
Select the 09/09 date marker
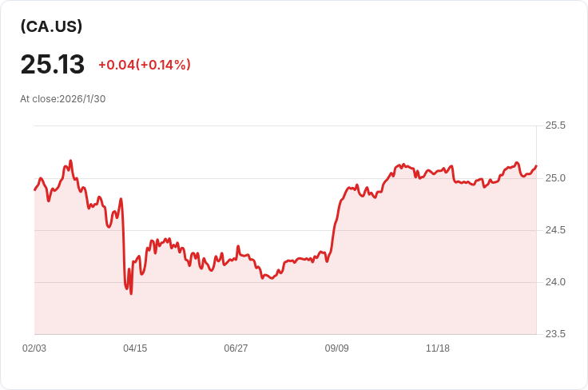pos(336,348)
